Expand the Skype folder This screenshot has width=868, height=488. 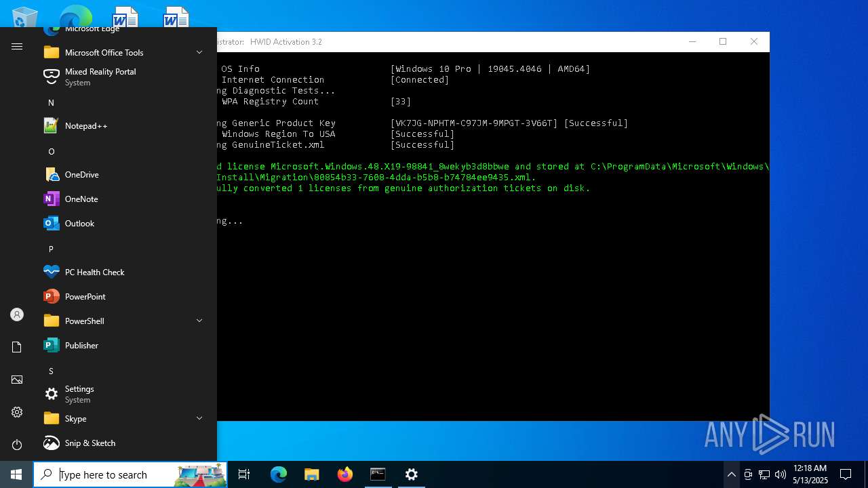pyautogui.click(x=123, y=418)
